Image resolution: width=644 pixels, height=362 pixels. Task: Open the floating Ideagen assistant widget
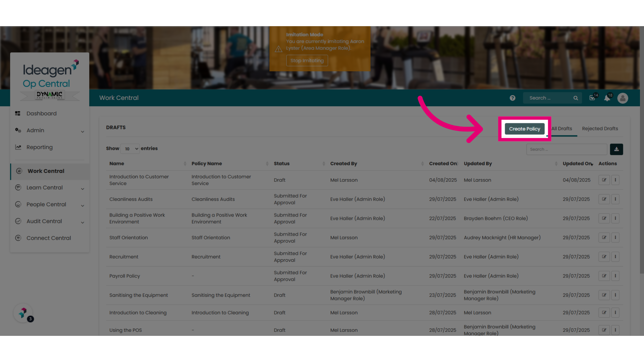coord(23,313)
